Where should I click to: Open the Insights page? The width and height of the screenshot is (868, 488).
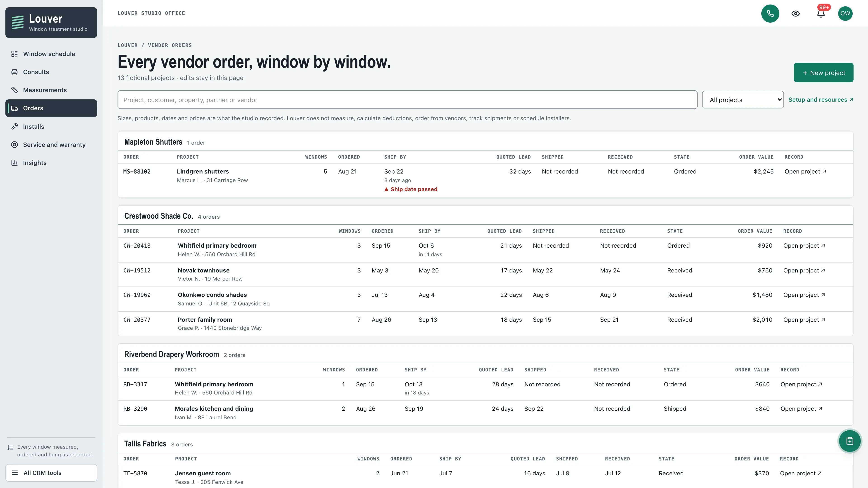coord(51,163)
